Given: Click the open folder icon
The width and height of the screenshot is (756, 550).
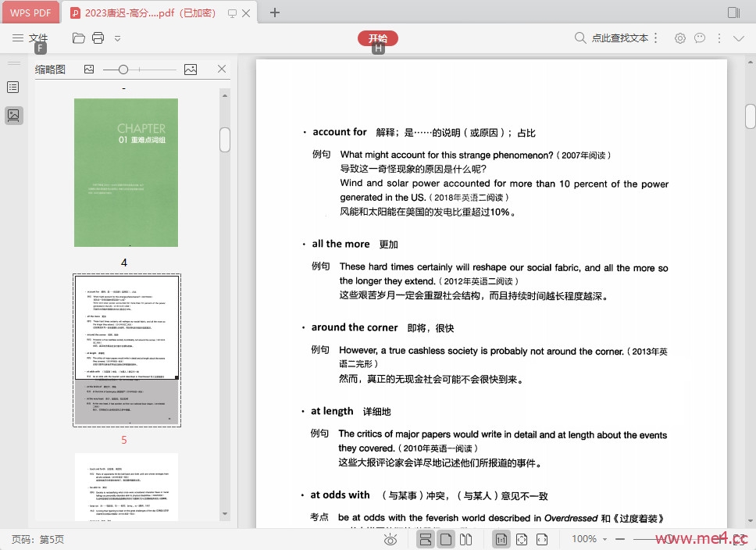Looking at the screenshot, I should (79, 37).
